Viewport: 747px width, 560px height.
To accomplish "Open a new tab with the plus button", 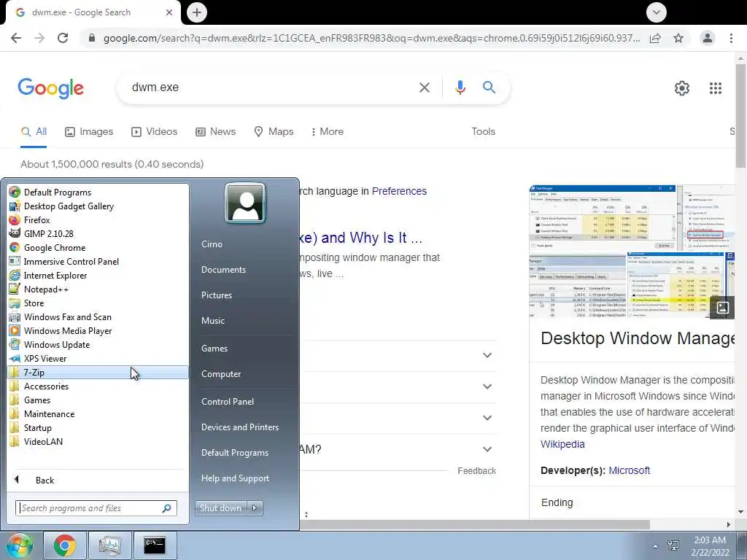I will coord(197,12).
